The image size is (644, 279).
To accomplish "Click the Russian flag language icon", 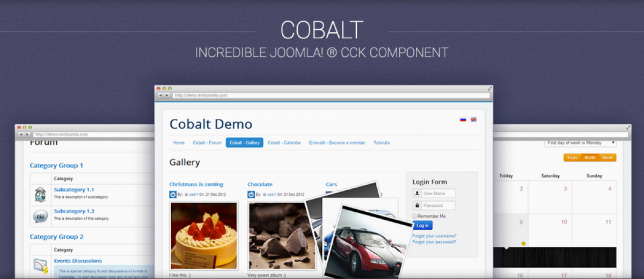I will pyautogui.click(x=463, y=119).
